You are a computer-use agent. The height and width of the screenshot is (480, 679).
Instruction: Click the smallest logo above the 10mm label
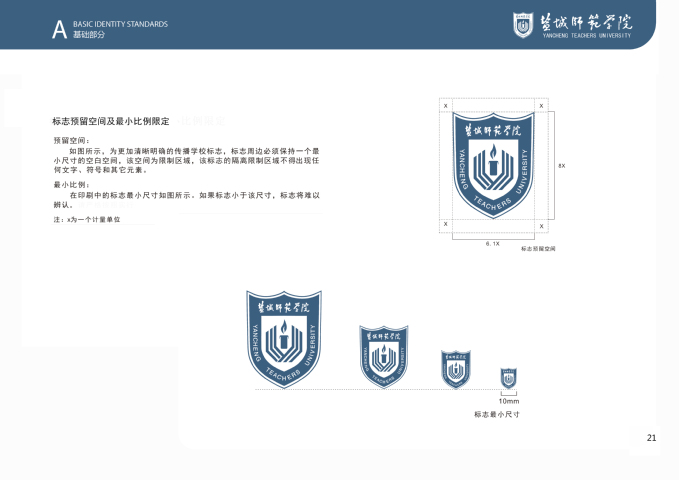508,378
